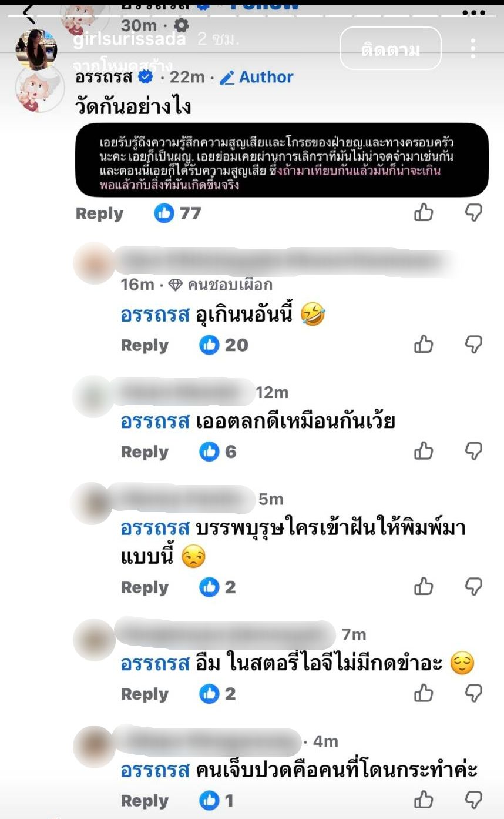
Task: Open the Author badge next to อรรถรส
Action: tap(257, 77)
